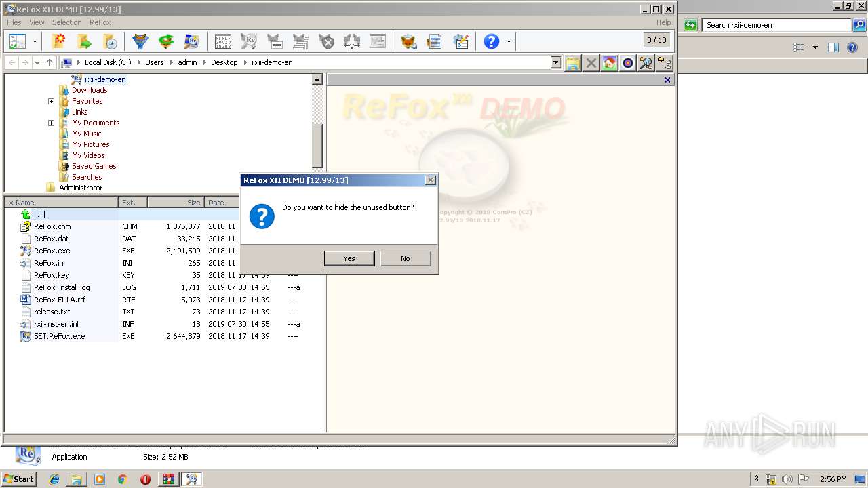
Task: Click the document copy toolbar icon
Action: tap(434, 41)
